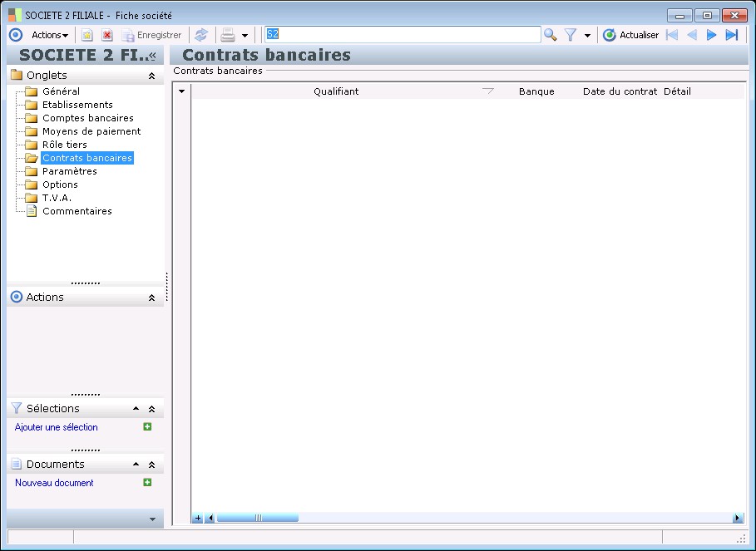Open the Moyens de paiement tab
The image size is (756, 551).
91,131
